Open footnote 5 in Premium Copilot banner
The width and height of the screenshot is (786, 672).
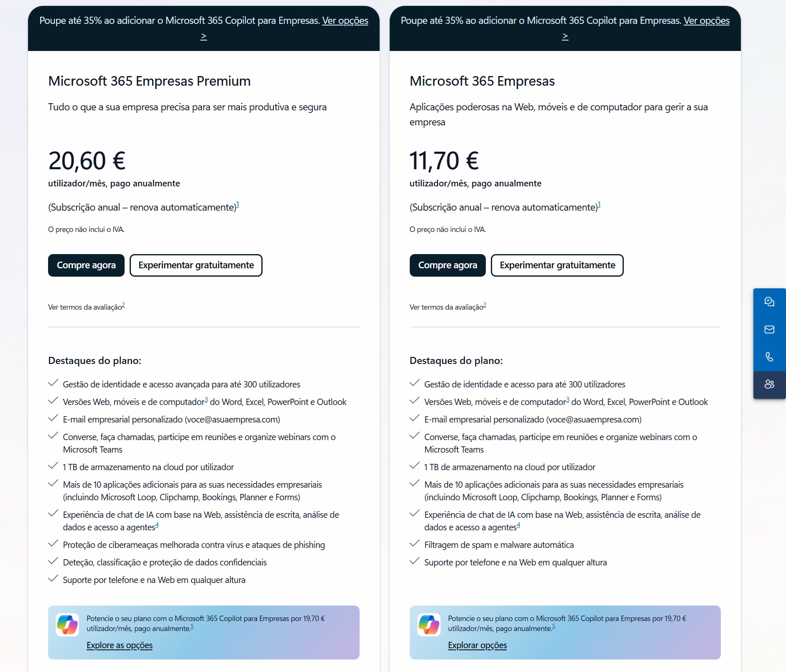[192, 626]
